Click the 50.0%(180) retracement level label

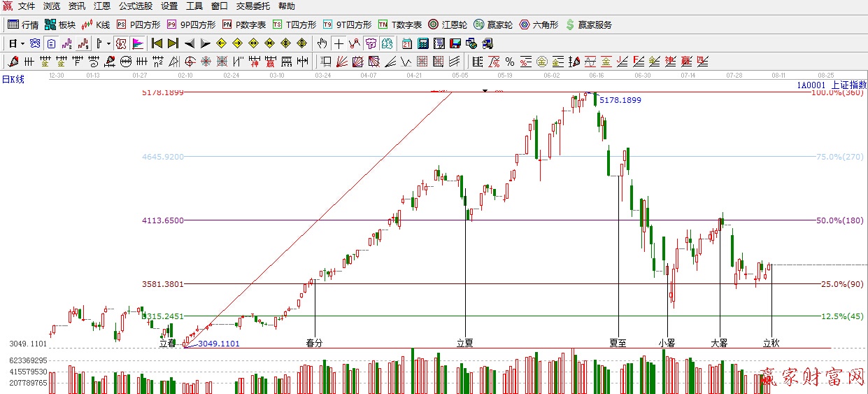point(839,220)
